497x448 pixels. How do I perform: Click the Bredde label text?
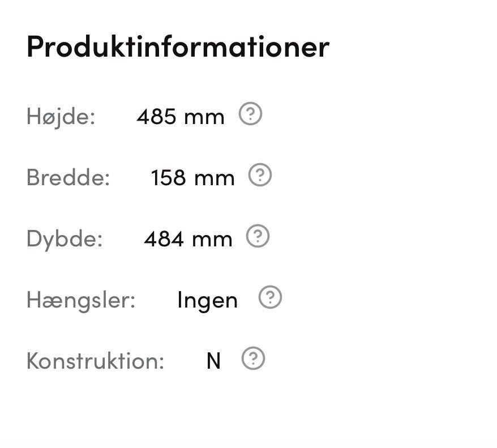[x=68, y=178]
